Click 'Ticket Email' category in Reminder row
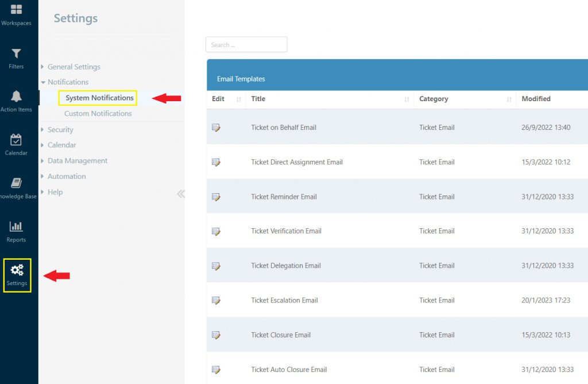588x384 pixels. 436,197
